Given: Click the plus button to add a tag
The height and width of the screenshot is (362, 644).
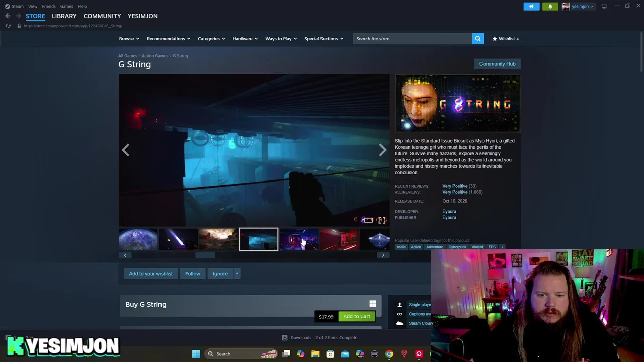Looking at the screenshot, I should pyautogui.click(x=502, y=247).
